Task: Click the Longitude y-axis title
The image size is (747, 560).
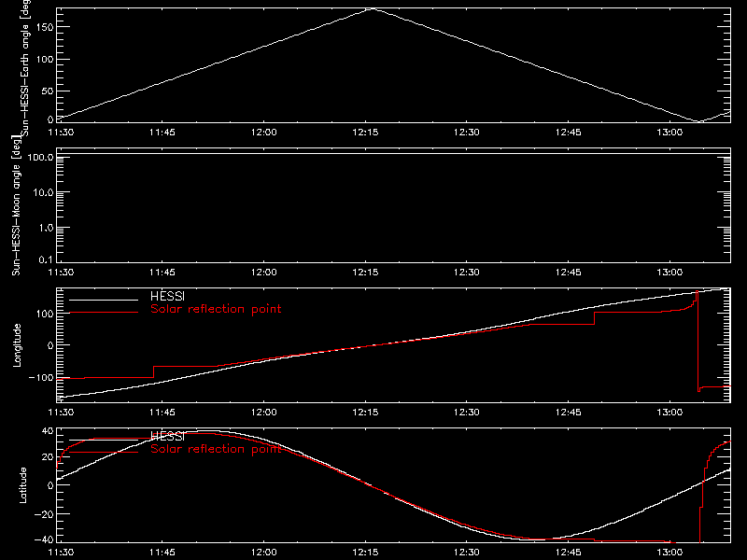Action: click(17, 345)
